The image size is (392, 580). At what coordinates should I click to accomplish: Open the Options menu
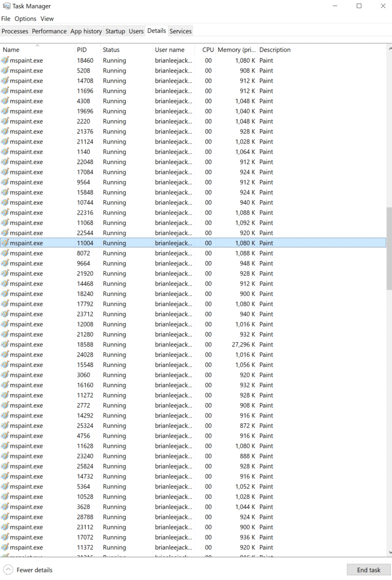tap(25, 19)
